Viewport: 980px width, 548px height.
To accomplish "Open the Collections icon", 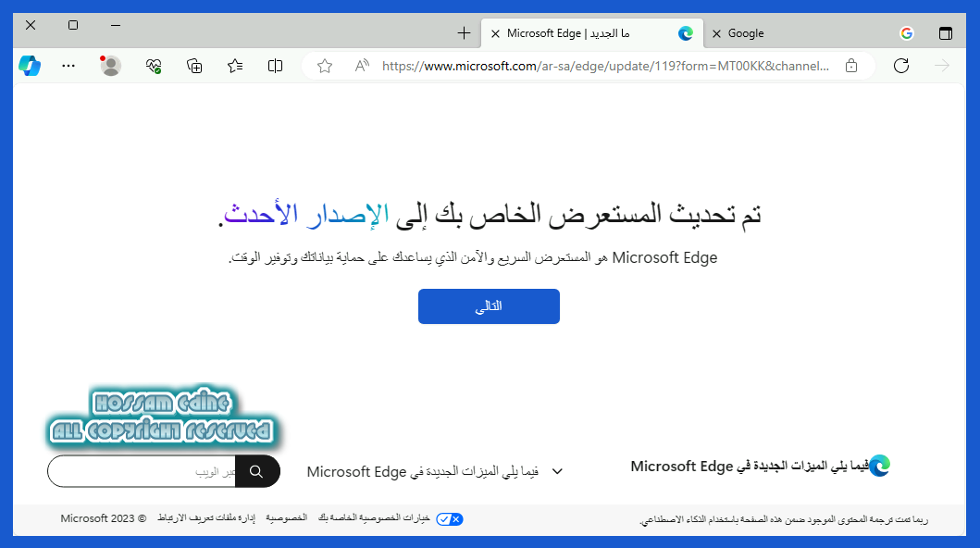I will (x=194, y=66).
